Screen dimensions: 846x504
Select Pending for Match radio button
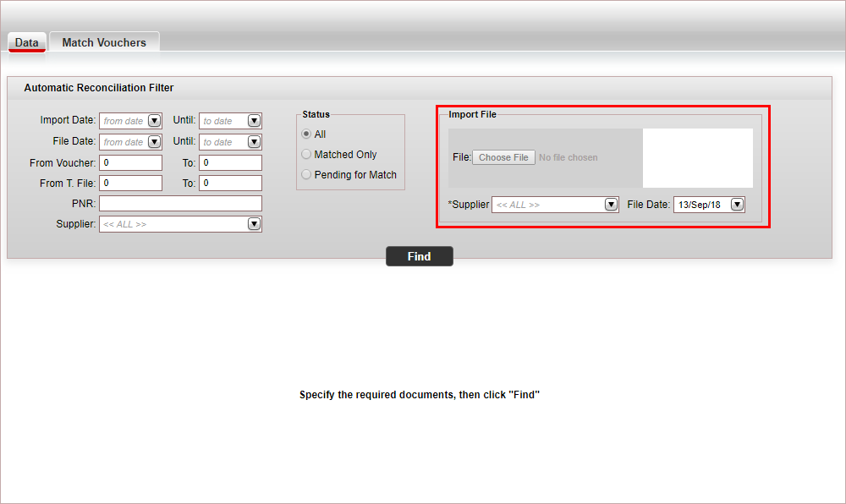(306, 175)
